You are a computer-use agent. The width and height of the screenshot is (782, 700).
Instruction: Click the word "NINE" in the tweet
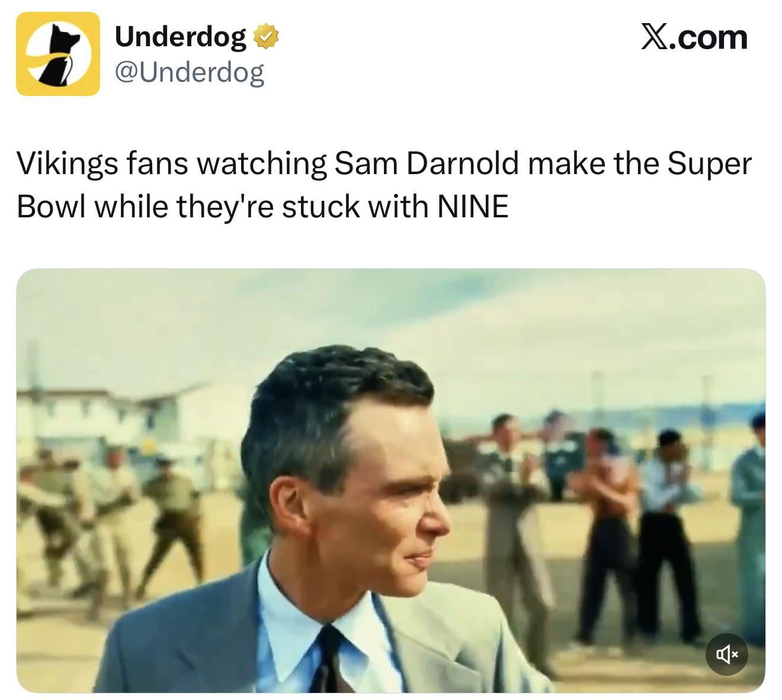[x=472, y=207]
